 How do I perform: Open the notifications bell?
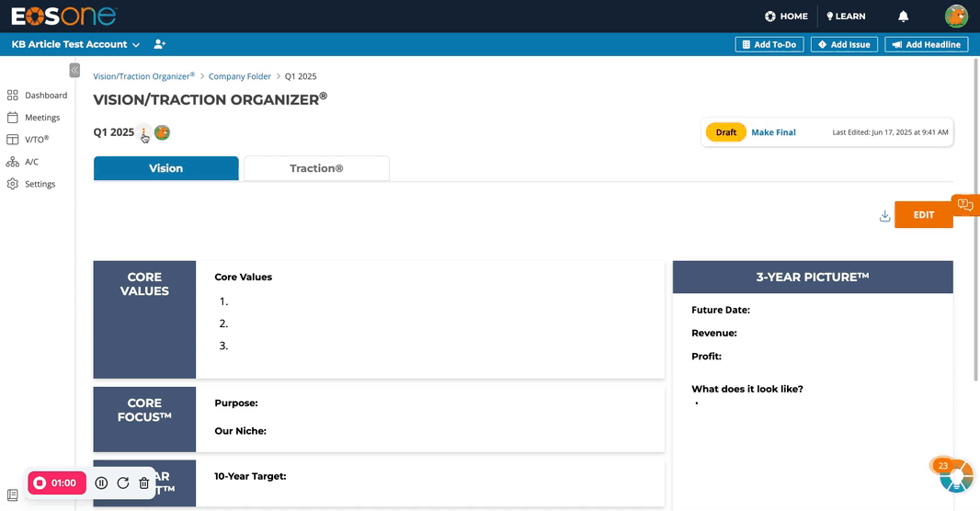coord(903,17)
